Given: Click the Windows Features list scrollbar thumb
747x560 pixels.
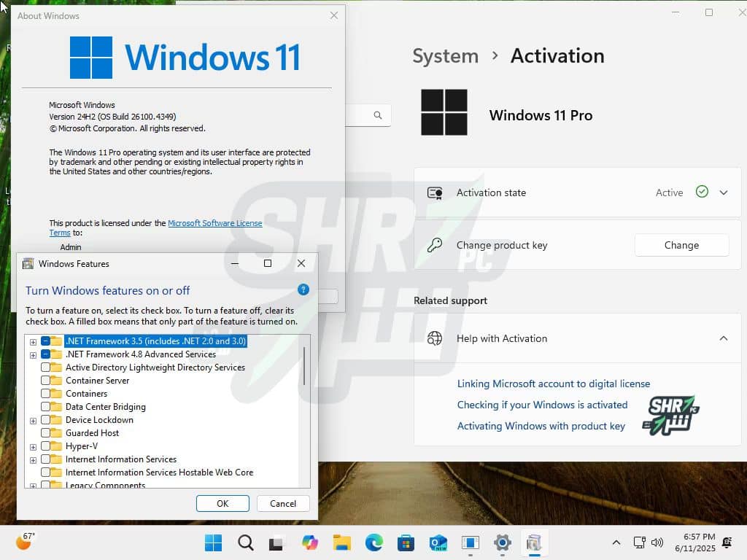Looking at the screenshot, I should tap(304, 366).
